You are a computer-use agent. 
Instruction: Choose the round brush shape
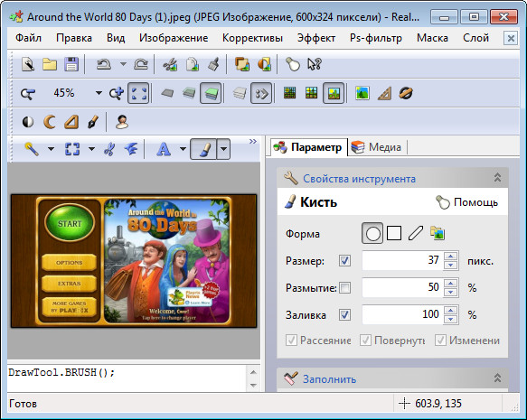pyautogui.click(x=372, y=233)
